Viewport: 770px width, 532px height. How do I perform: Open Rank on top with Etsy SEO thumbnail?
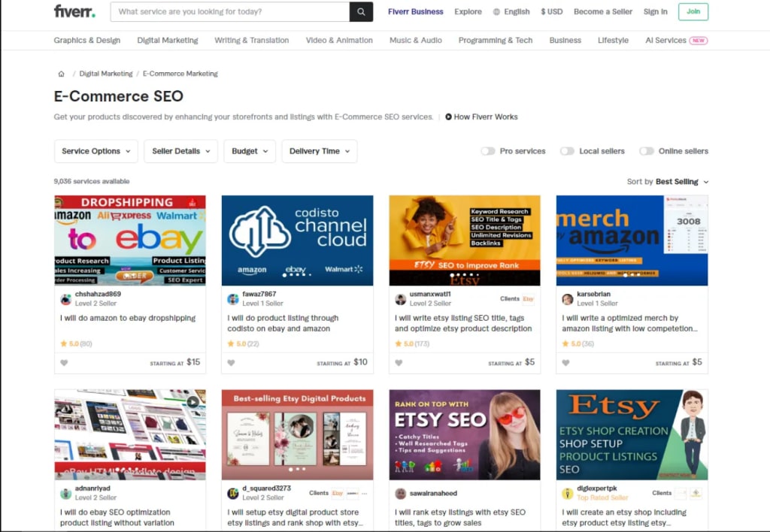pos(465,435)
